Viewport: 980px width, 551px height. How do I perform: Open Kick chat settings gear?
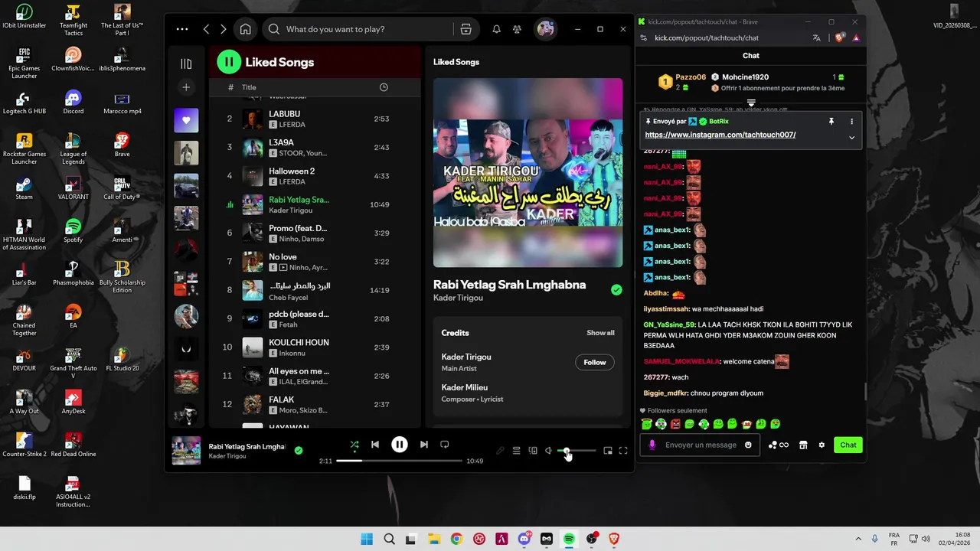point(822,445)
